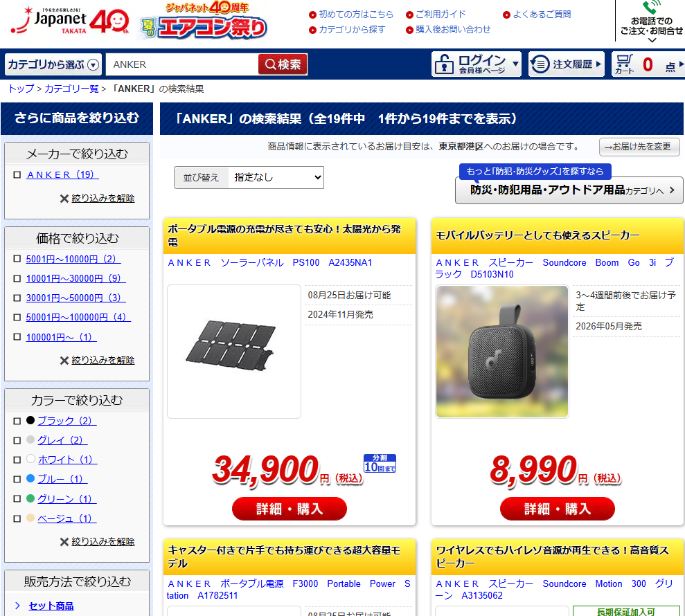This screenshot has width=685, height=616.
Task: Open the カテゴリから選ぶ dropdown
Action: [53, 64]
